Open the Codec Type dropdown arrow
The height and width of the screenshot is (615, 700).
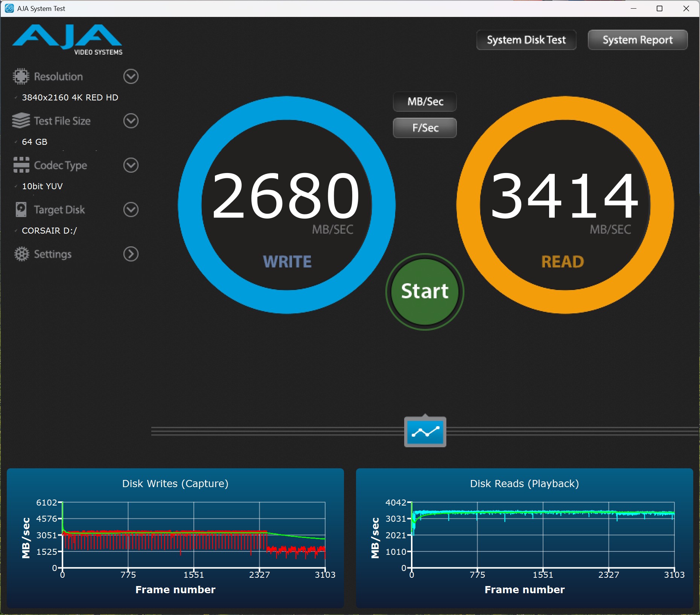click(x=131, y=165)
